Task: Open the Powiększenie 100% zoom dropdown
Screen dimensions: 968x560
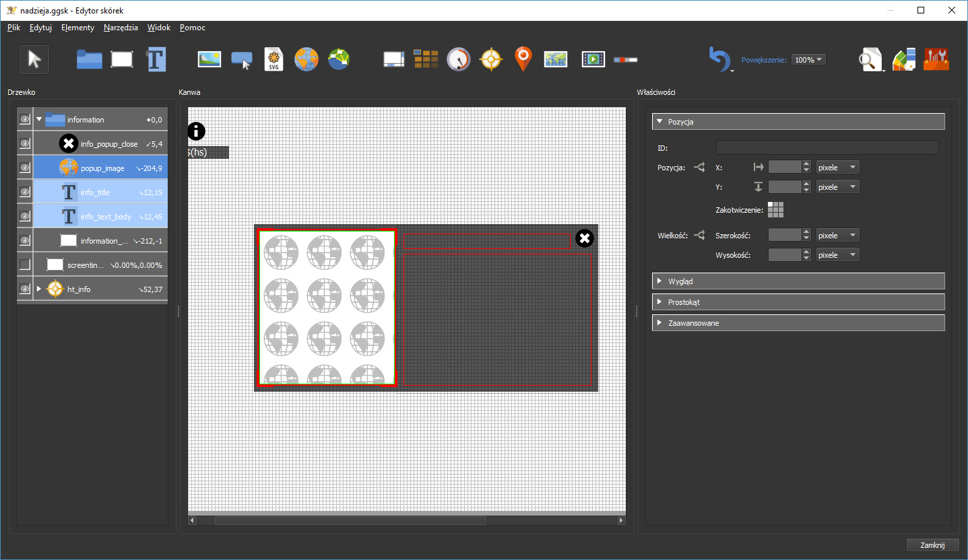Action: [808, 60]
